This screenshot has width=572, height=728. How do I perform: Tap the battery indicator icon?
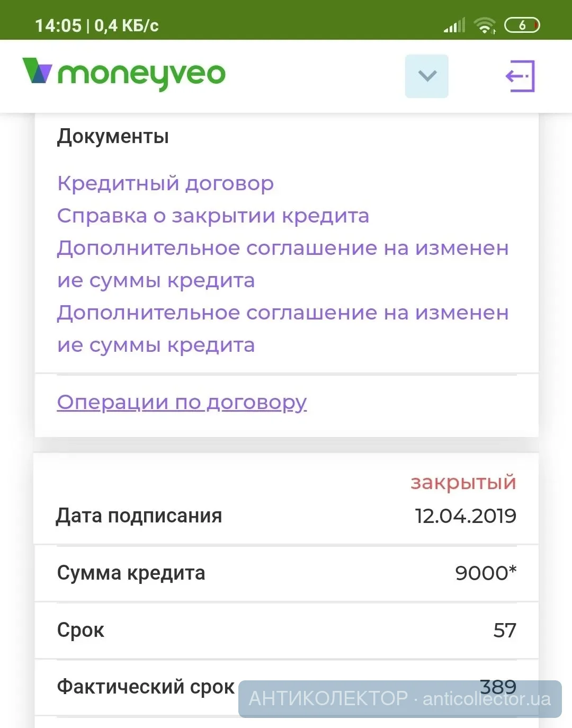point(522,25)
